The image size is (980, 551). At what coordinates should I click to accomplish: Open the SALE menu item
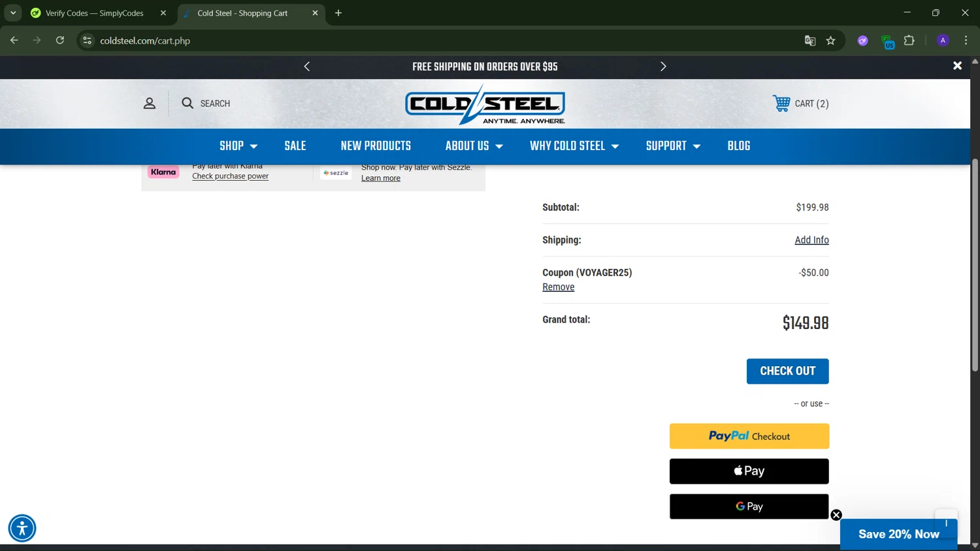coord(295,146)
